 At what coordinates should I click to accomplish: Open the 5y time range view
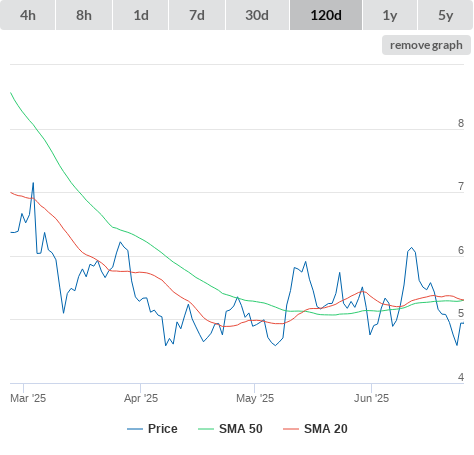446,15
